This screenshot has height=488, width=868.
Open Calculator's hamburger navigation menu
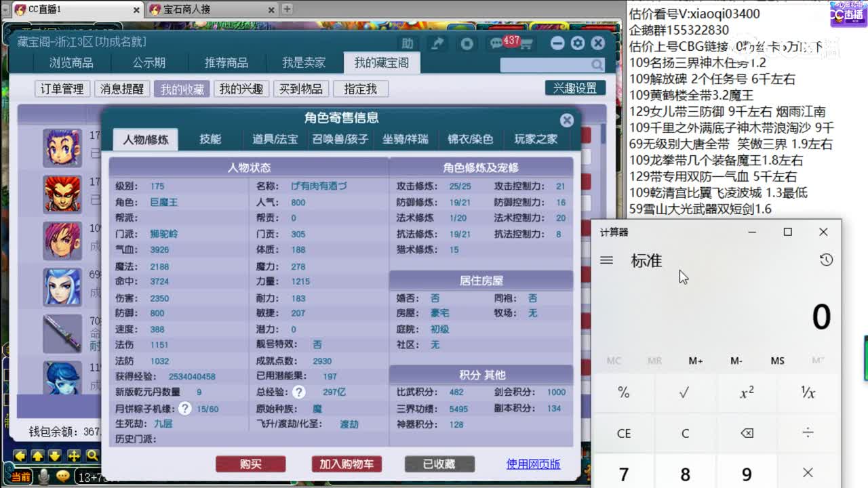click(607, 260)
